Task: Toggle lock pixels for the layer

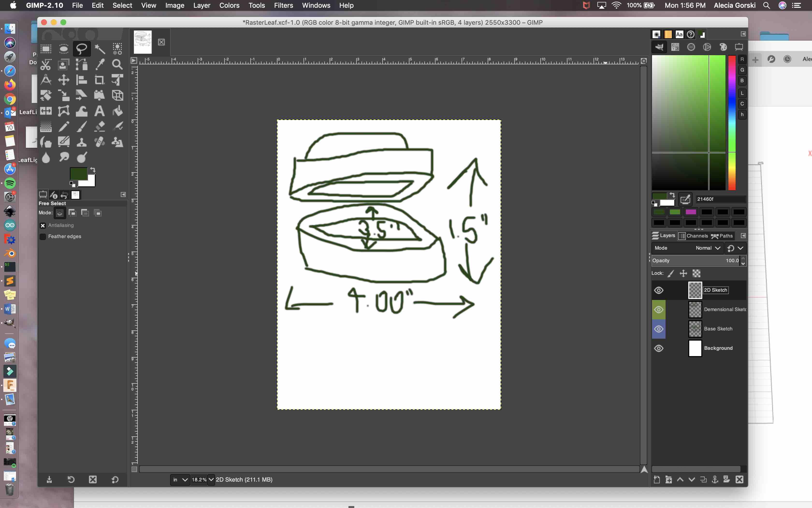Action: click(671, 274)
